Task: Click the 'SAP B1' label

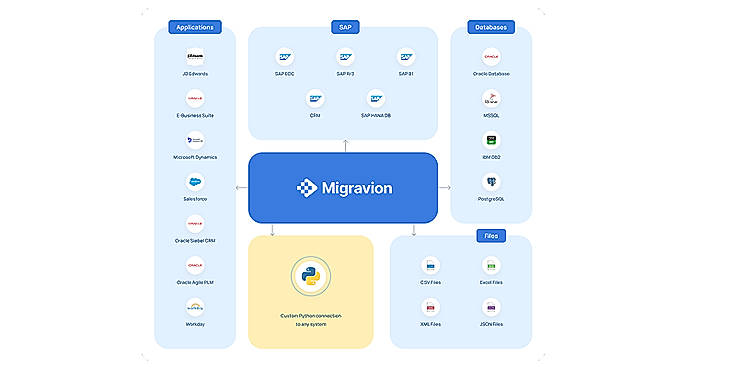Action: pyautogui.click(x=406, y=74)
